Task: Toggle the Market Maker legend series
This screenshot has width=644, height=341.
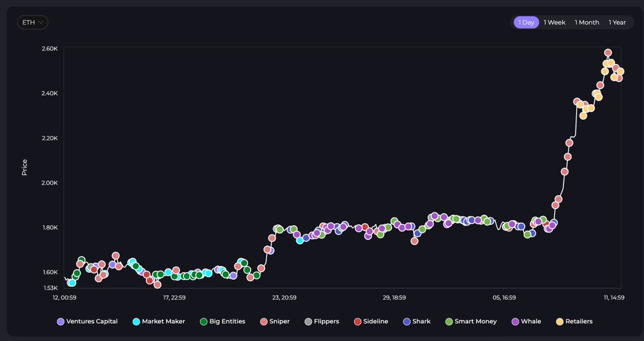Action: (x=159, y=322)
